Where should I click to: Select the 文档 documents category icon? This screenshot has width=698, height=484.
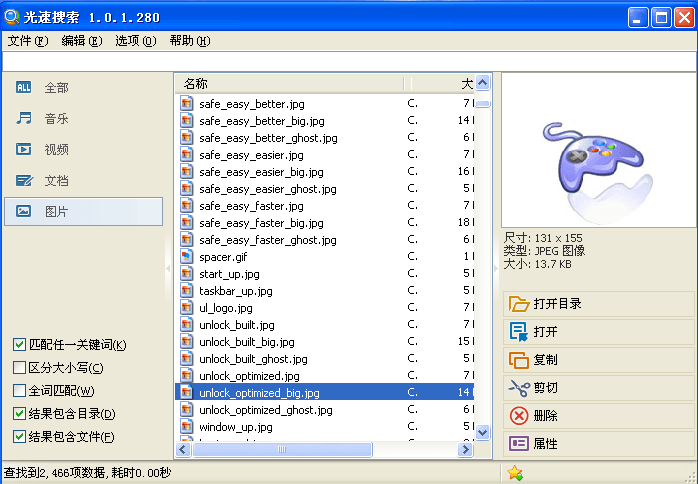tap(24, 181)
